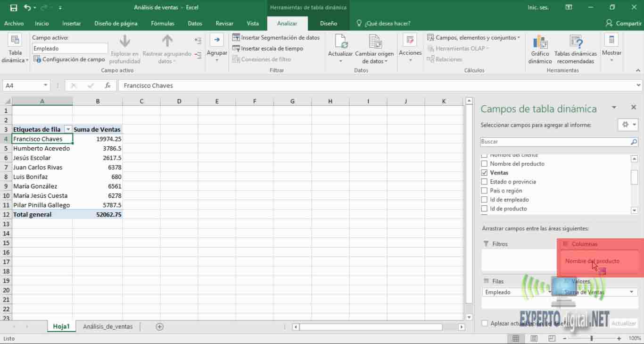Uncheck the Ventas field checkbox
Viewport: 644px width, 344px height.
pyautogui.click(x=484, y=173)
